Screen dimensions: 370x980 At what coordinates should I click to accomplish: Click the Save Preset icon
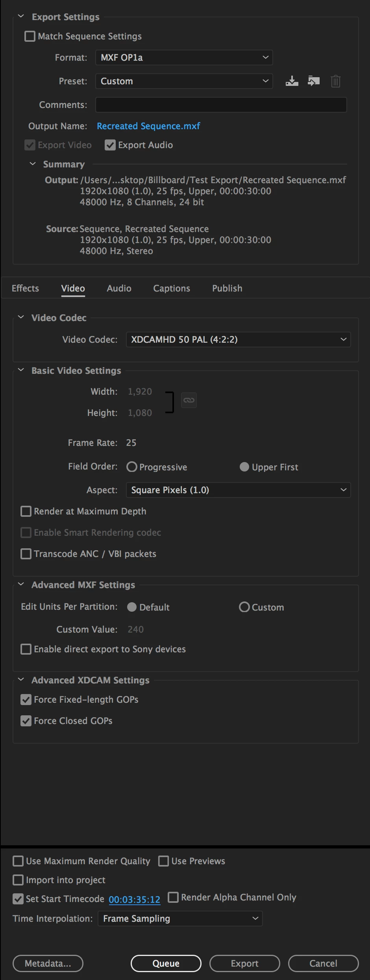(292, 81)
